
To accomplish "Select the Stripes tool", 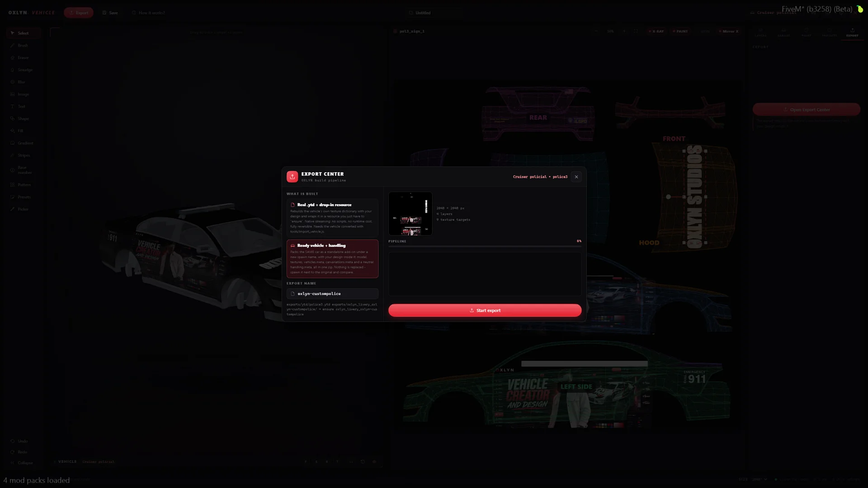I will (24, 155).
